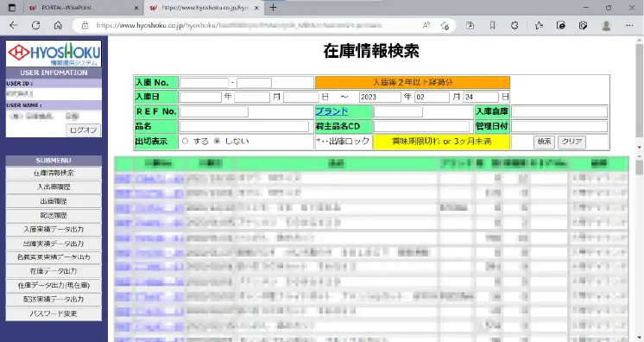
Task: Select the する radio for 出切表示
Action: coord(186,141)
